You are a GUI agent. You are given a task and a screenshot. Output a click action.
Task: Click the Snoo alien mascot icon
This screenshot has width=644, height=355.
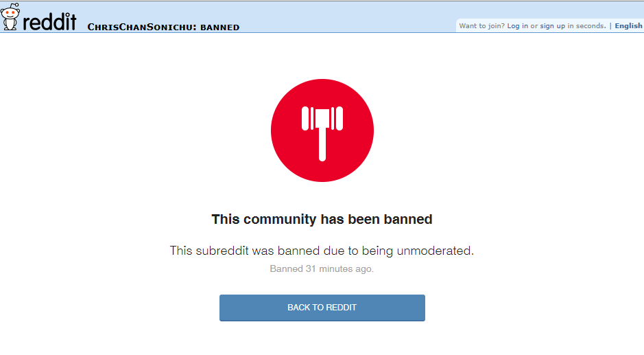tap(10, 17)
